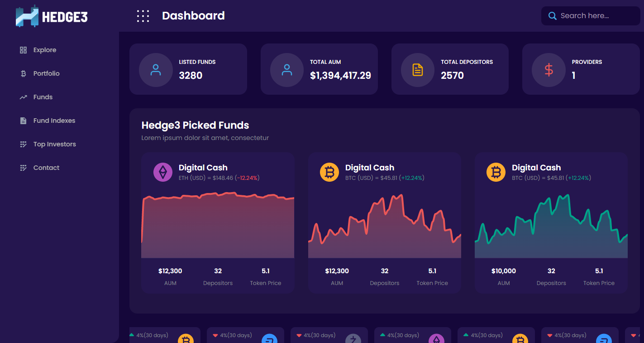644x343 pixels.
Task: Click the Funds chart icon in sidebar
Action: (23, 97)
